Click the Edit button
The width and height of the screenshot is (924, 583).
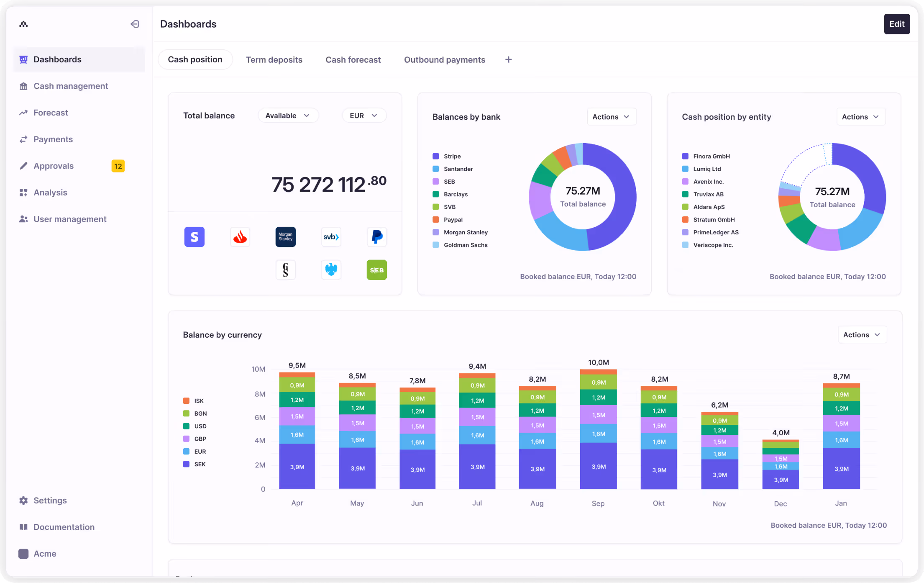(896, 24)
